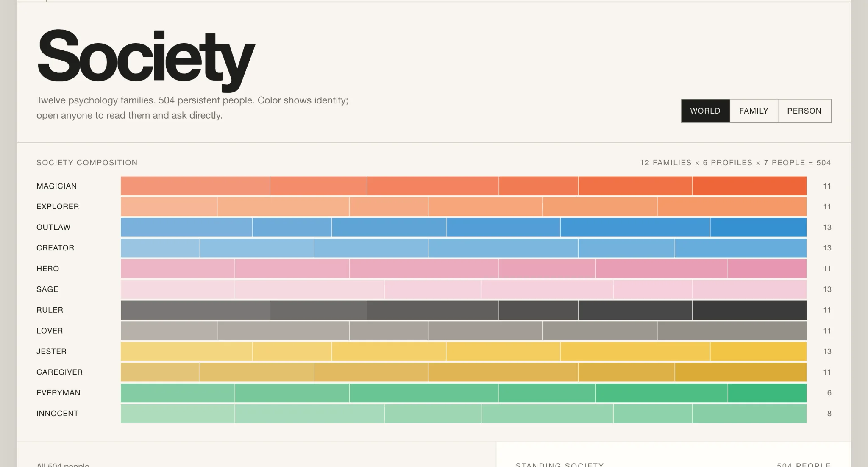Click last segment of CREATOR bar
The width and height of the screenshot is (868, 467).
coord(741,248)
